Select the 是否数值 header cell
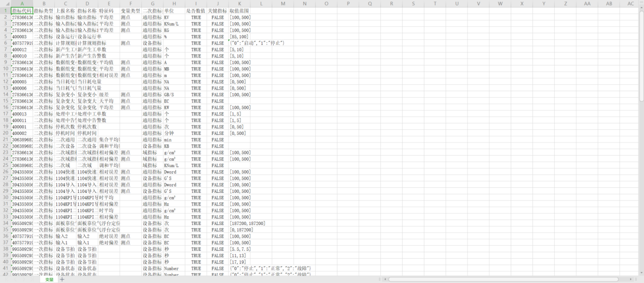Viewport: 644px width, 283px height. (196, 10)
